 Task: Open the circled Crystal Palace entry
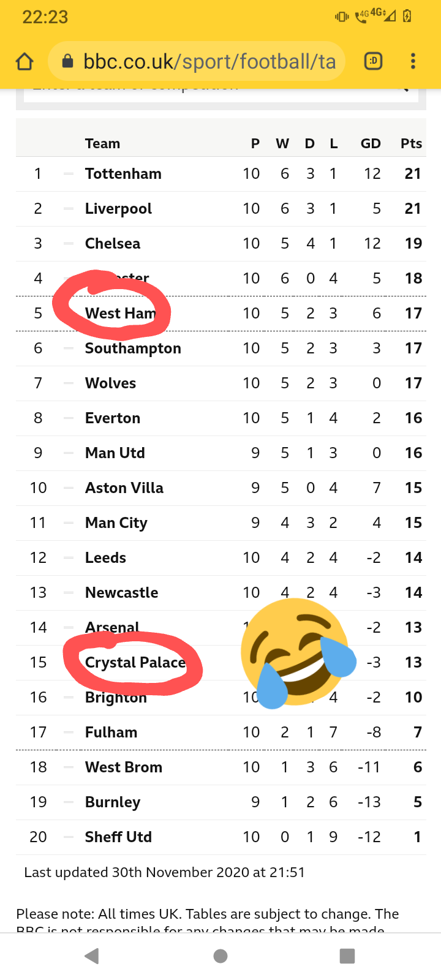pyautogui.click(x=135, y=663)
